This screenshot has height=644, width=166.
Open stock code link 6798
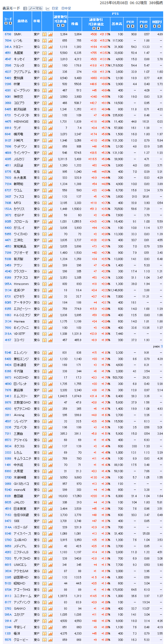pos(8,34)
